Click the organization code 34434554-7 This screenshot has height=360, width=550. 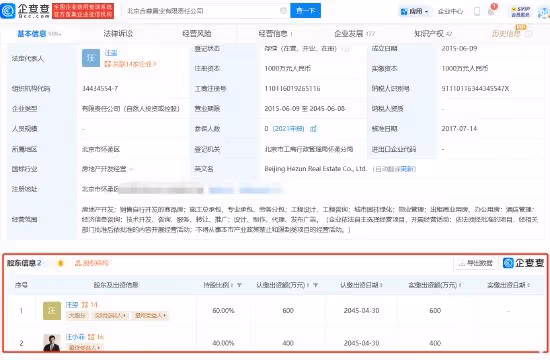pyautogui.click(x=100, y=89)
